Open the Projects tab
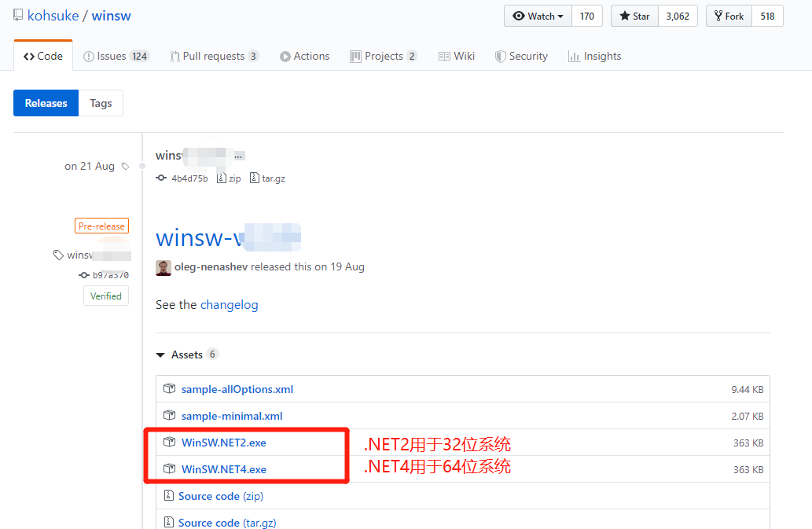 (x=384, y=56)
